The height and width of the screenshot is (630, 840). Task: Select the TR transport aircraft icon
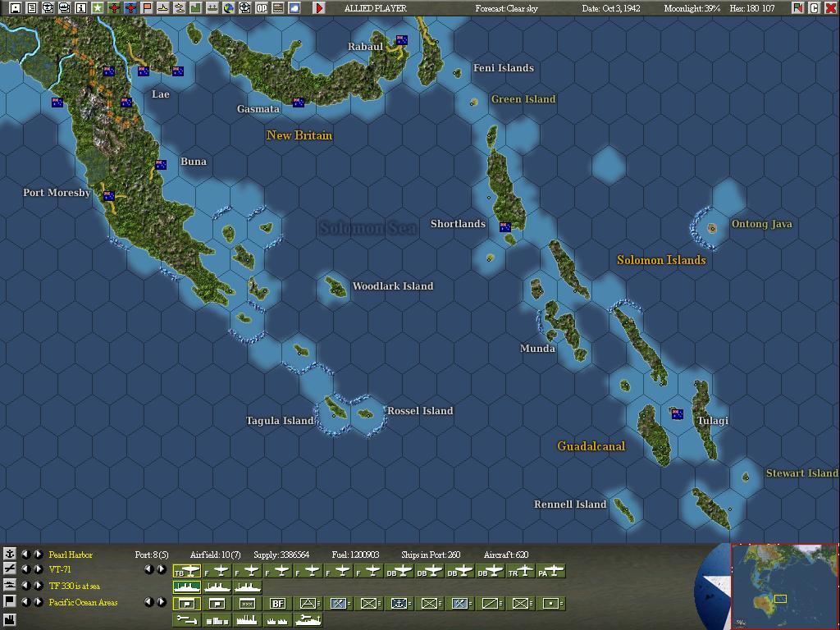click(521, 572)
